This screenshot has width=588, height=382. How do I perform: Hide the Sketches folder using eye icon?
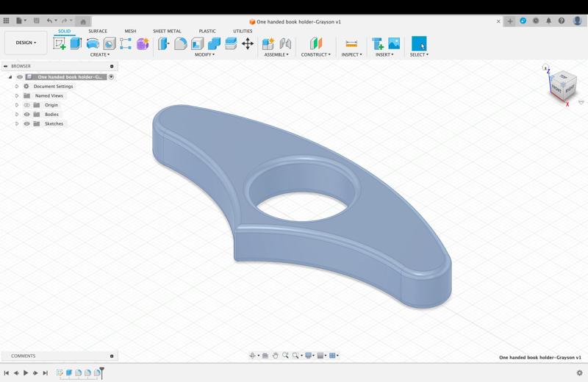(x=27, y=123)
